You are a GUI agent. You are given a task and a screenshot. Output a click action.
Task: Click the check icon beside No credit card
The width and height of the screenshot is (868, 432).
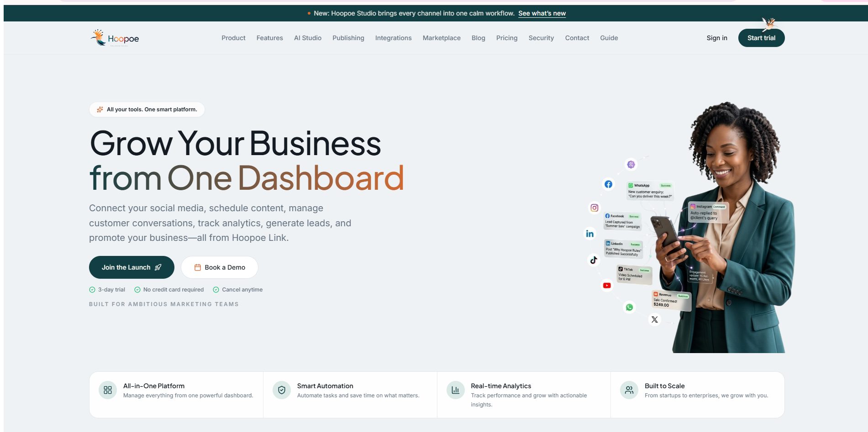pos(137,290)
